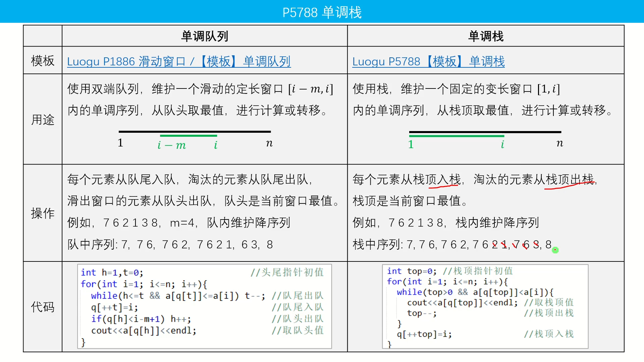
Task: Click the code line 'int top=0;'
Action: tap(412, 271)
